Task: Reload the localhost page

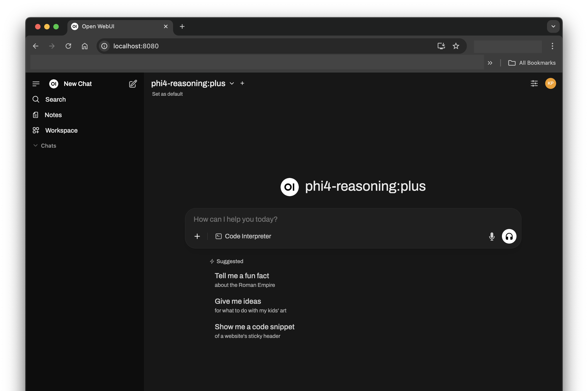Action: (68, 46)
